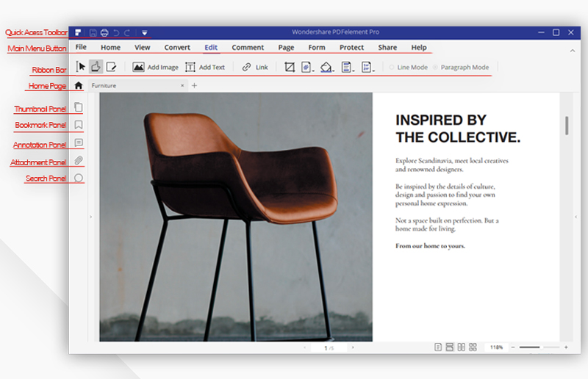Select the crop tool icon

[x=289, y=67]
